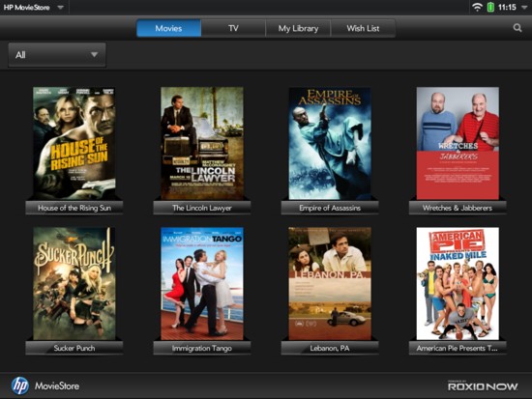Switch to the TV tab
The image size is (532, 399).
point(233,28)
